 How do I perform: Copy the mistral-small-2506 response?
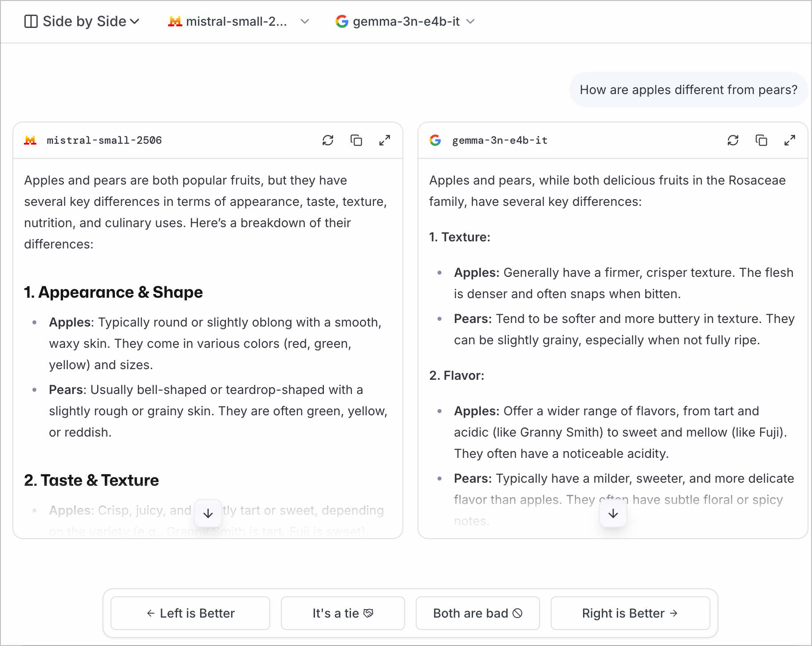pos(356,140)
